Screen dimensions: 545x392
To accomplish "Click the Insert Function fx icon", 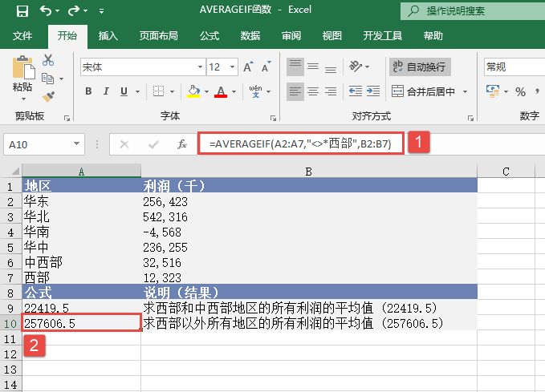I will tap(182, 144).
